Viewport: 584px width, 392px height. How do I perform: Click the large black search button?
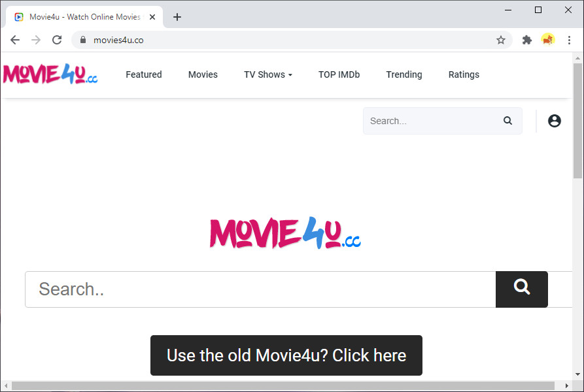click(521, 289)
